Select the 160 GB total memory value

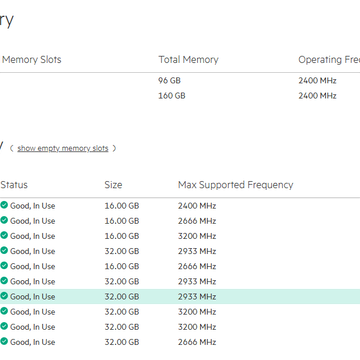[x=172, y=96]
